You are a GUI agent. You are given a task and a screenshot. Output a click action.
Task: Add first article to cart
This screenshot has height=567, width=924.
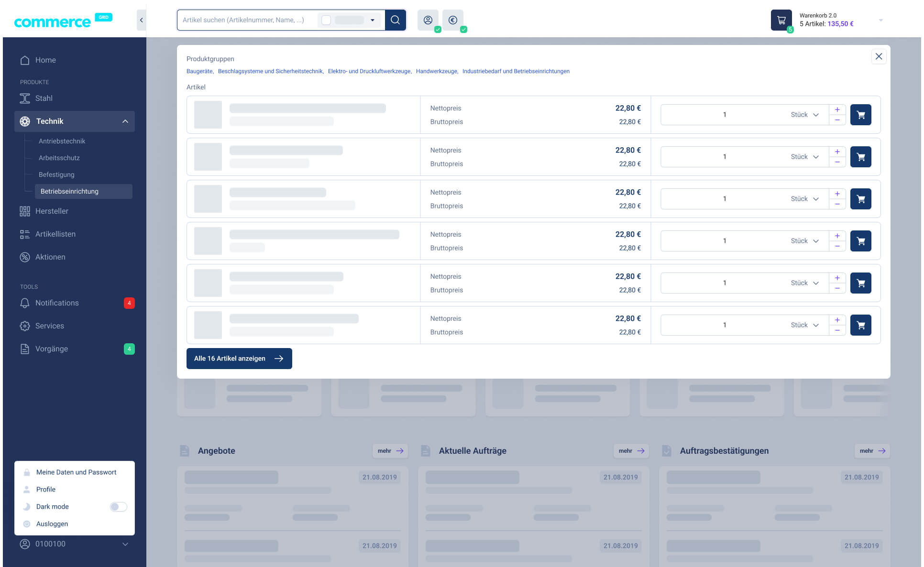tap(860, 115)
